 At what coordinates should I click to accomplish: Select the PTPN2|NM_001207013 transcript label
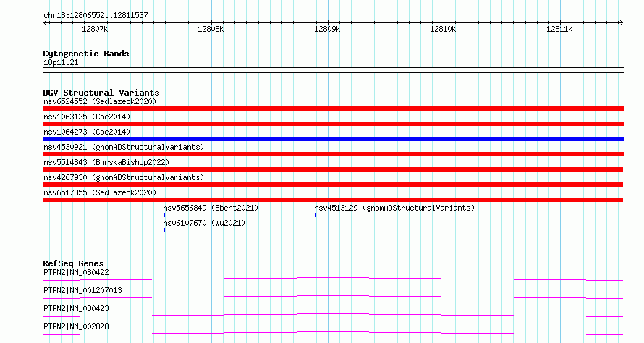pos(82,290)
